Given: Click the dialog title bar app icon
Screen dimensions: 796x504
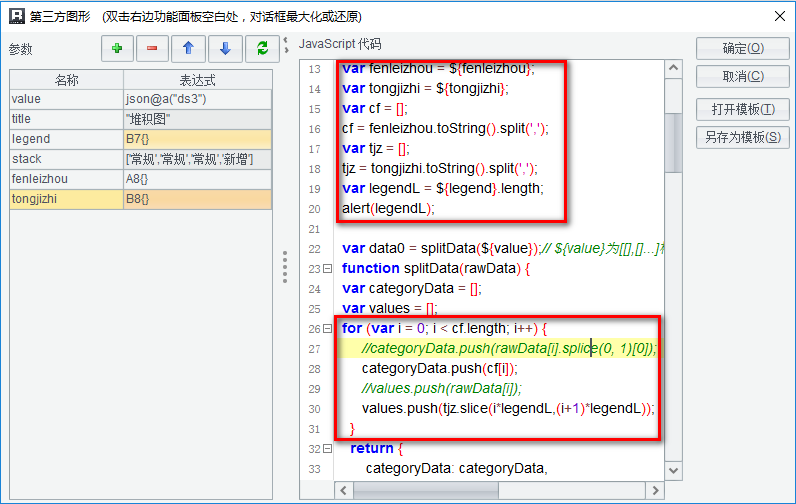Looking at the screenshot, I should 17,16.
